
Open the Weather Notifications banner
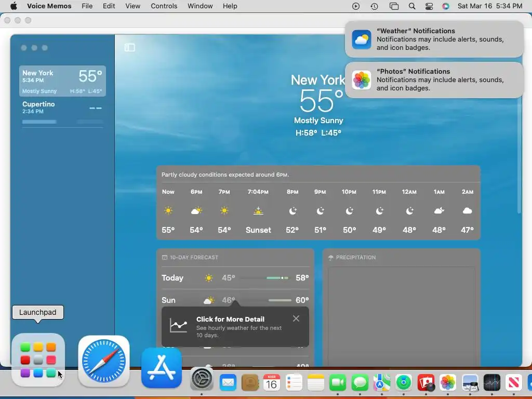[x=434, y=39]
